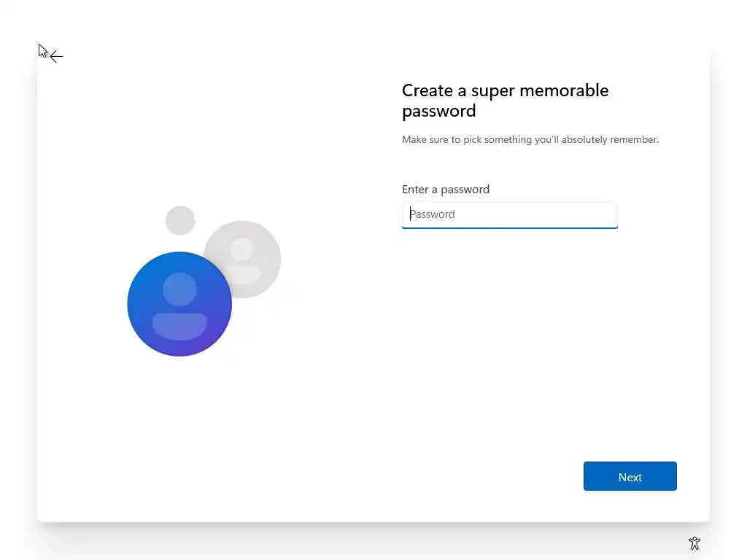This screenshot has height=560, width=747.
Task: Click the large blue user avatar
Action: [x=179, y=304]
